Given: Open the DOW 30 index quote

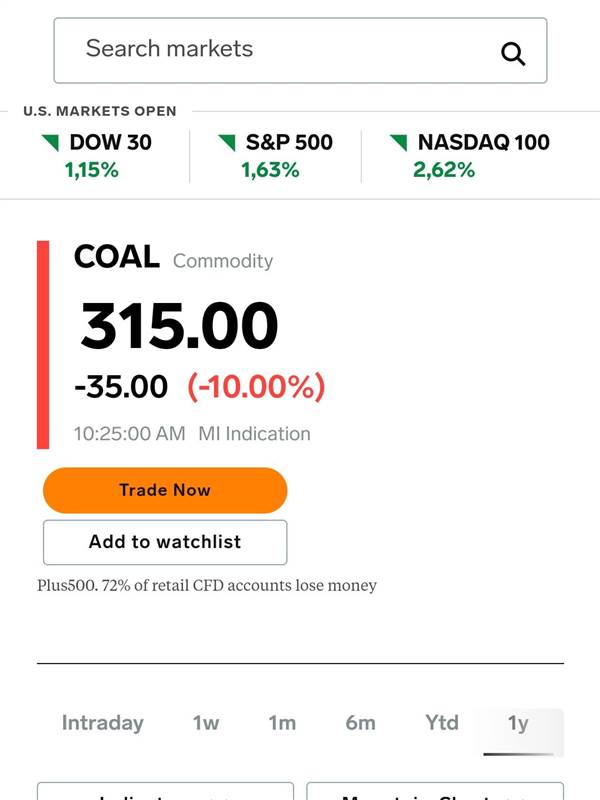Looking at the screenshot, I should click(96, 156).
